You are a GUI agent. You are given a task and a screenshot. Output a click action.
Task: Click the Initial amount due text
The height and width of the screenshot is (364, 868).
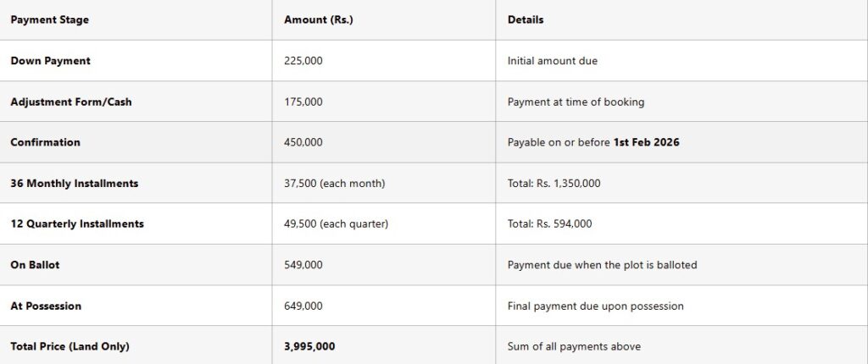[x=553, y=61]
